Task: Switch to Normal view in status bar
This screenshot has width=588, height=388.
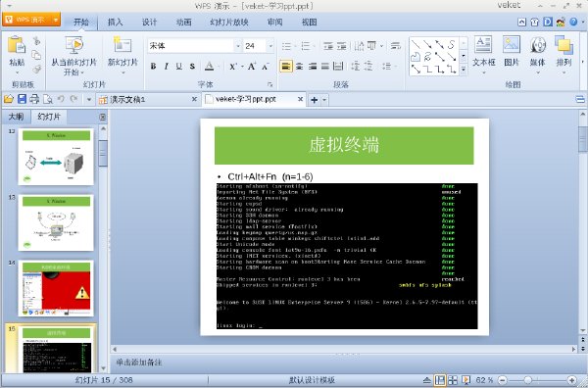Action: [440, 380]
